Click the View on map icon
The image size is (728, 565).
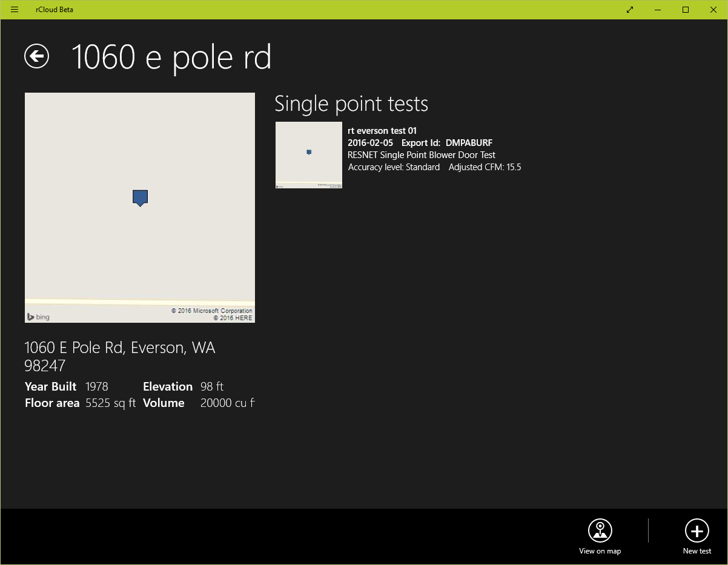[600, 530]
